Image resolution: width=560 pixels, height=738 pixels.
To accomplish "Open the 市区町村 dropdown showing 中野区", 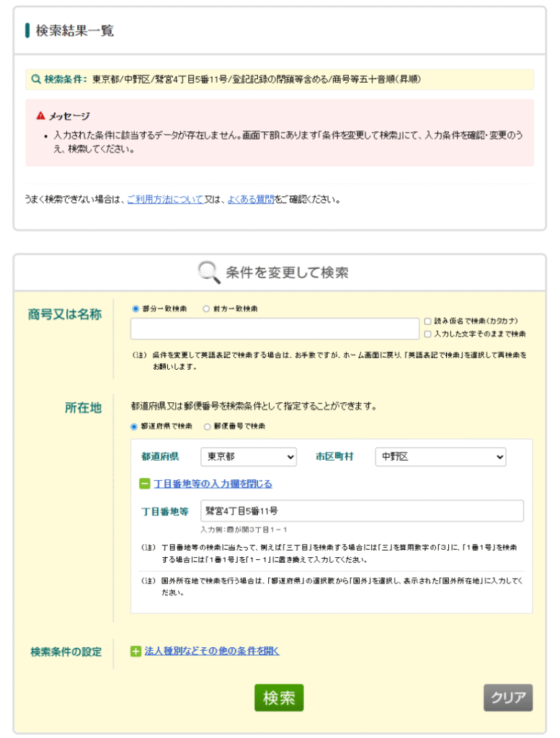I will coord(440,456).
